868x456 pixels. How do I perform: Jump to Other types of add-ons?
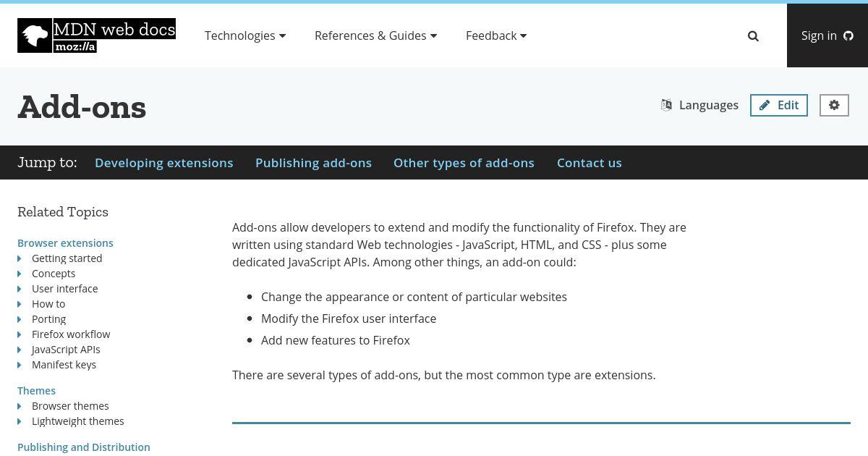[x=464, y=163]
